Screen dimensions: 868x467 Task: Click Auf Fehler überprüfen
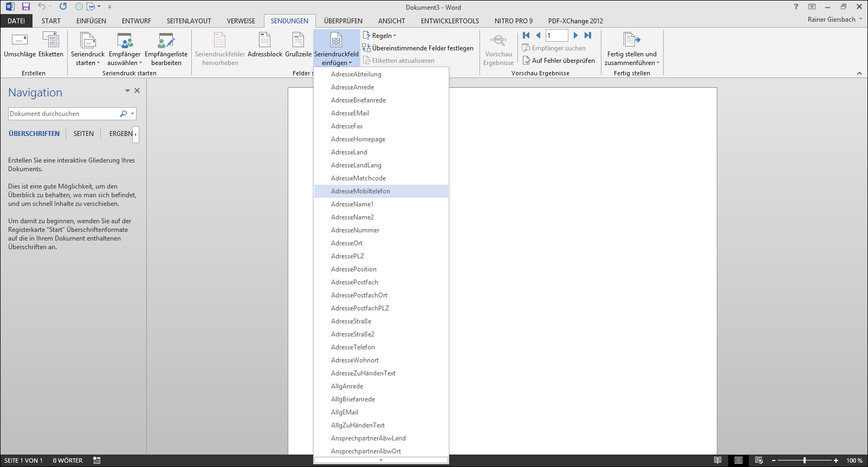click(558, 61)
